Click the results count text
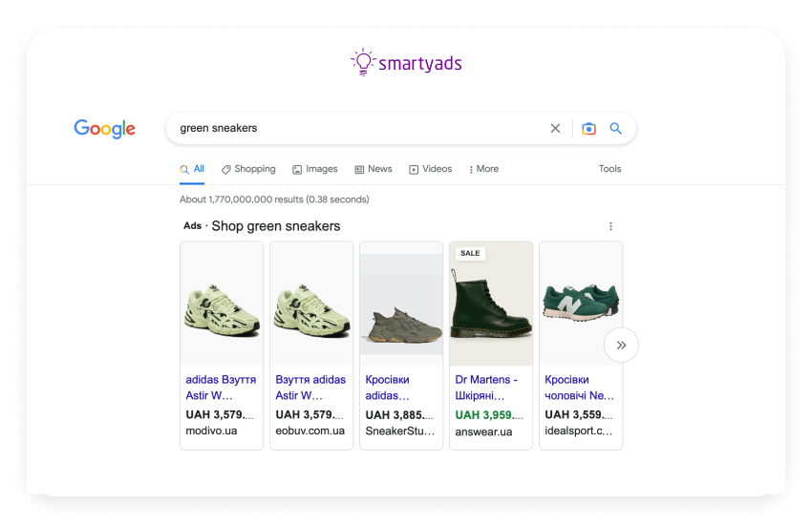 tap(274, 199)
